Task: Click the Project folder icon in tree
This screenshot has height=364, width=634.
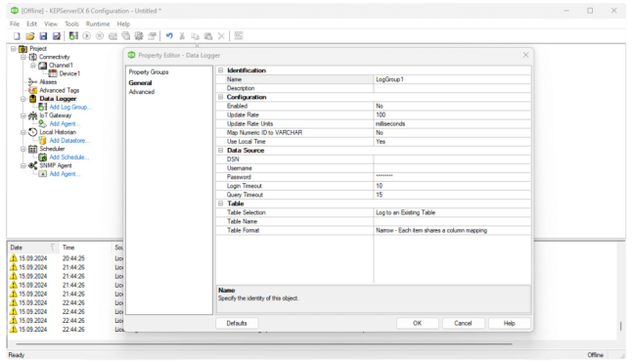Action: click(x=23, y=49)
